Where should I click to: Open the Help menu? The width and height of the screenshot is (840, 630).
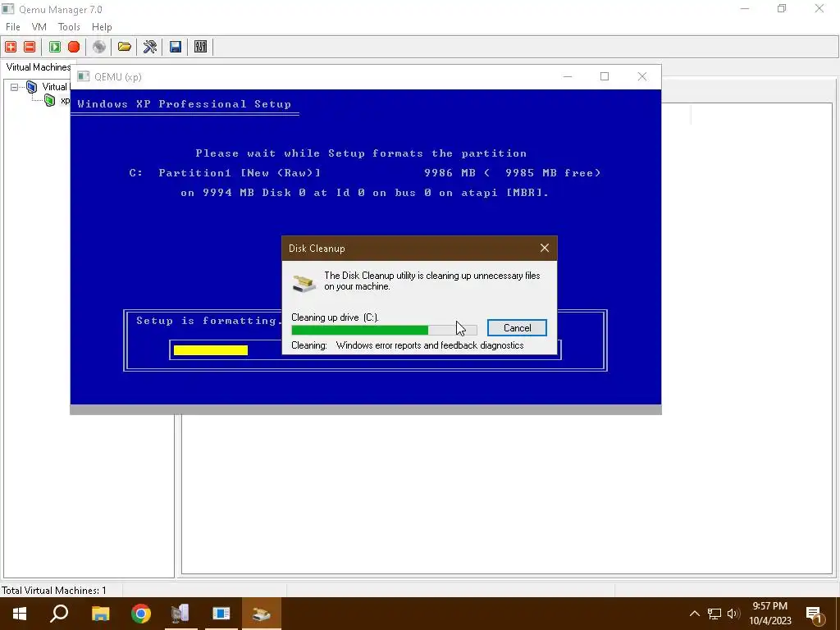pos(102,27)
